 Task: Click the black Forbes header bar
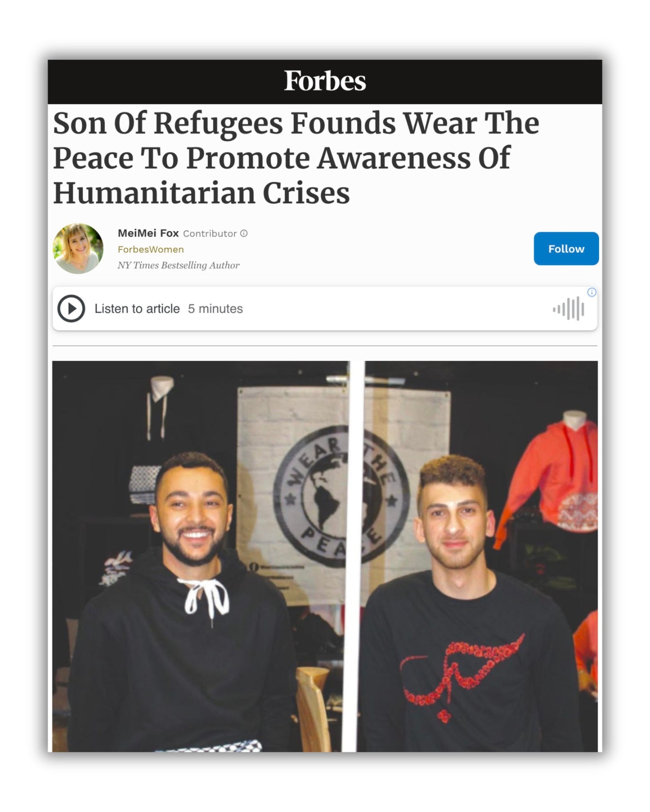[x=325, y=82]
